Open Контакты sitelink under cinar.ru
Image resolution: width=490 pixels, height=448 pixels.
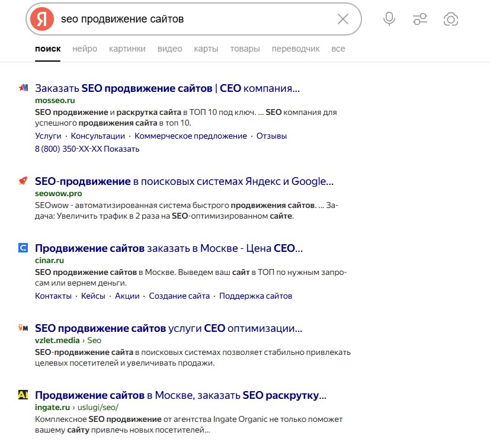click(53, 296)
